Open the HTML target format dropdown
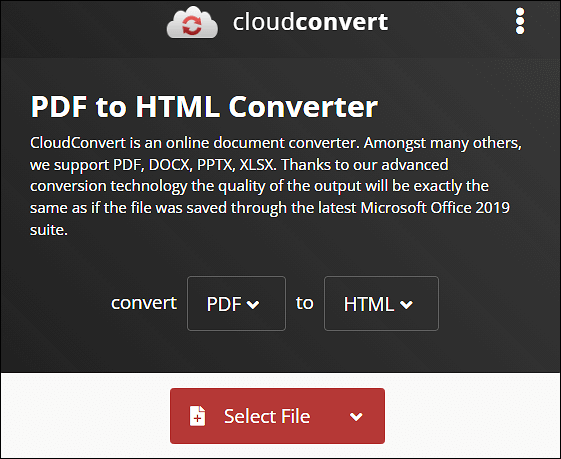Viewport: 561px width, 459px height. (x=381, y=303)
